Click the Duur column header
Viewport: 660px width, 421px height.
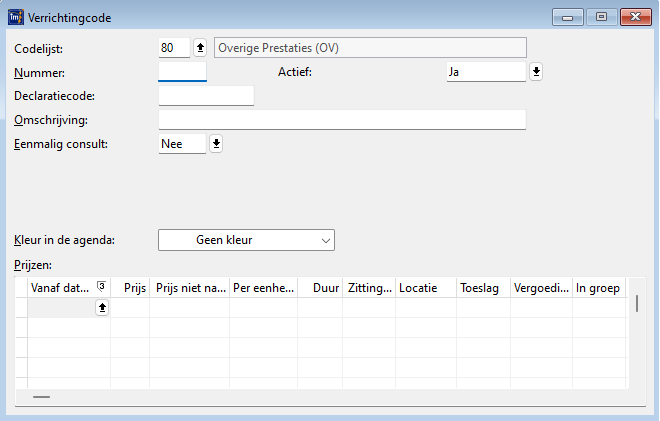click(320, 288)
